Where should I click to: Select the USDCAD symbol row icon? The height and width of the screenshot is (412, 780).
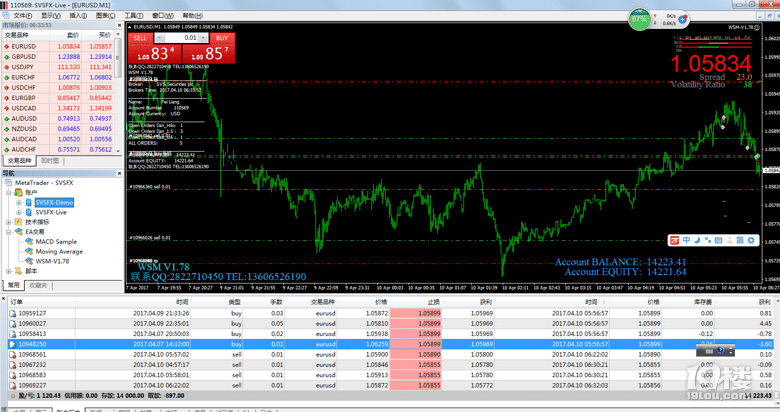(6, 108)
